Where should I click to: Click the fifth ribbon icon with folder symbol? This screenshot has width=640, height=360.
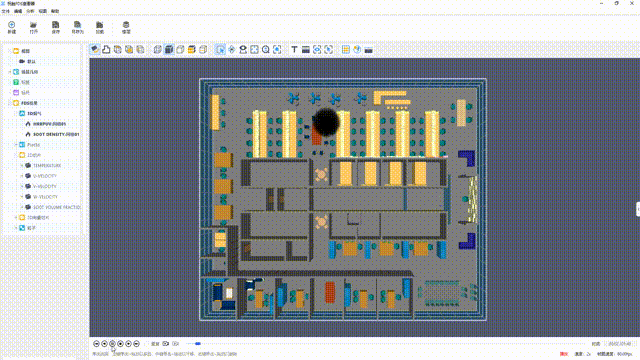(x=100, y=25)
